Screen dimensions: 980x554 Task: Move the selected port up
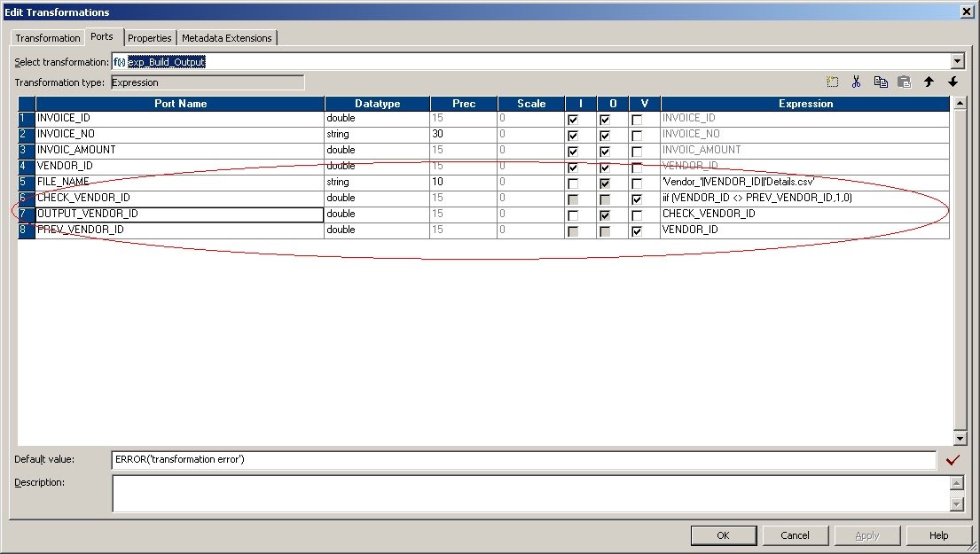(x=928, y=82)
